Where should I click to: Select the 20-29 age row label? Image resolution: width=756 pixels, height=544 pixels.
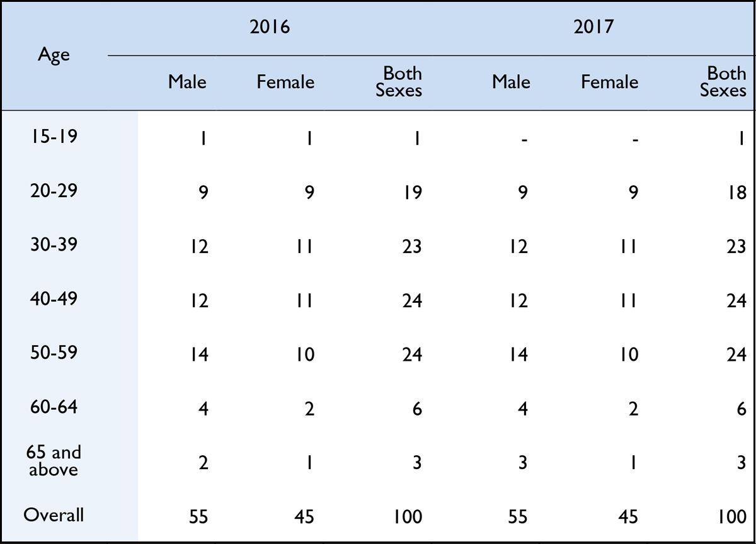click(x=54, y=190)
